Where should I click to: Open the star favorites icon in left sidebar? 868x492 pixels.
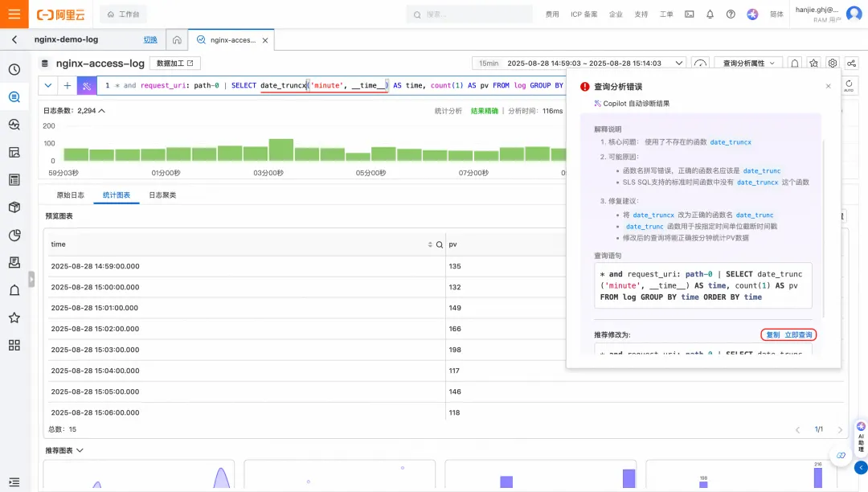tap(14, 318)
